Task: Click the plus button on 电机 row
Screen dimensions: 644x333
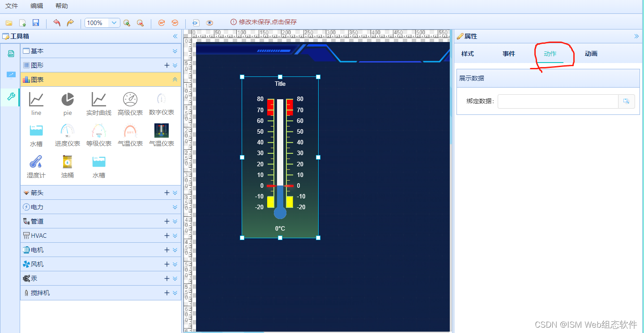Action: (167, 250)
